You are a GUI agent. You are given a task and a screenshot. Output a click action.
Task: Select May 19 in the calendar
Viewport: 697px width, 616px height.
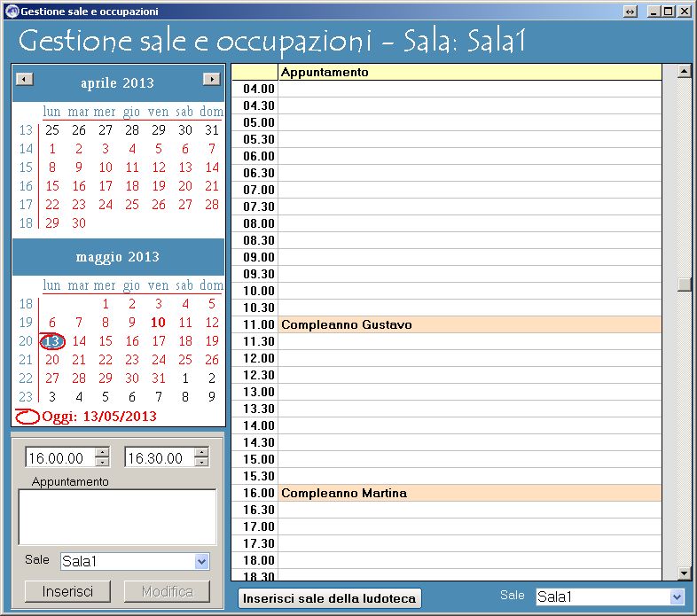point(212,341)
